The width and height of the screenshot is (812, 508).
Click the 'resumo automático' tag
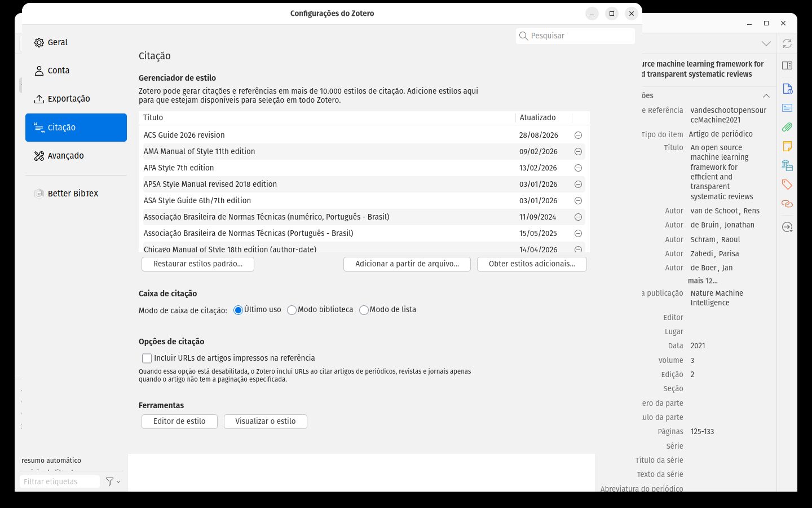point(51,461)
